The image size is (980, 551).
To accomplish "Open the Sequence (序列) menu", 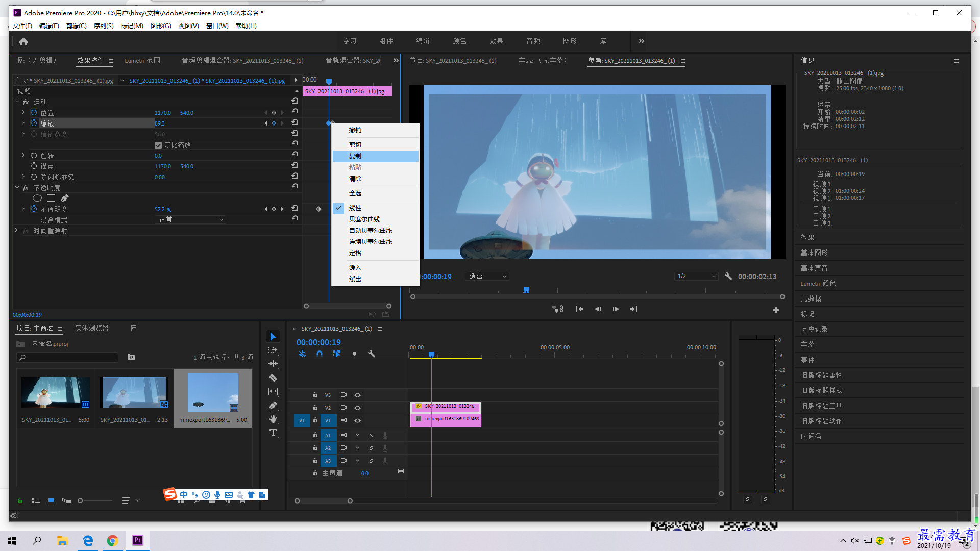I will [x=104, y=26].
